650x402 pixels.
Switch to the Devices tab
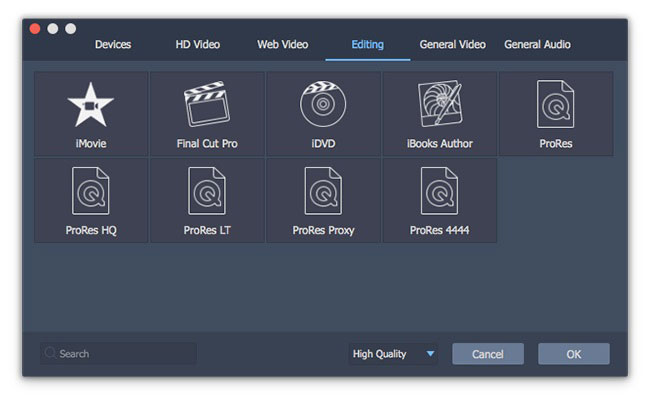click(x=113, y=44)
